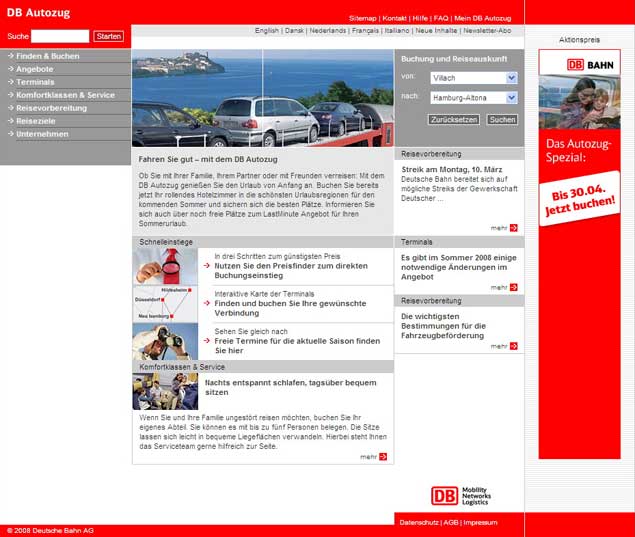Click the Starten search button

click(x=109, y=36)
